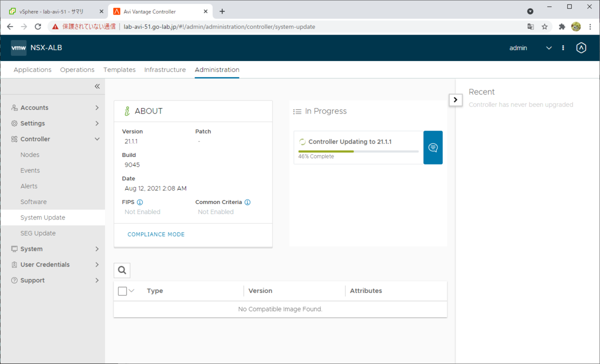Open the Avi logo icon in the header
The width and height of the screenshot is (600, 364).
point(581,48)
